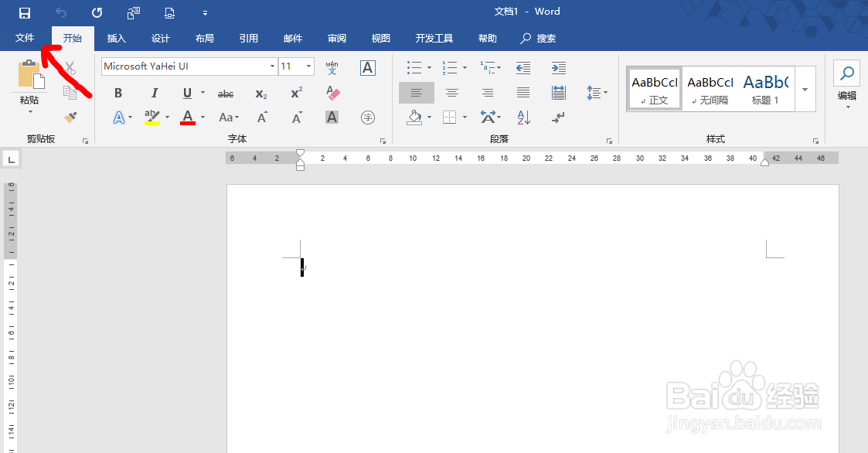This screenshot has width=868, height=453.
Task: Toggle underline formatting
Action: pos(186,93)
